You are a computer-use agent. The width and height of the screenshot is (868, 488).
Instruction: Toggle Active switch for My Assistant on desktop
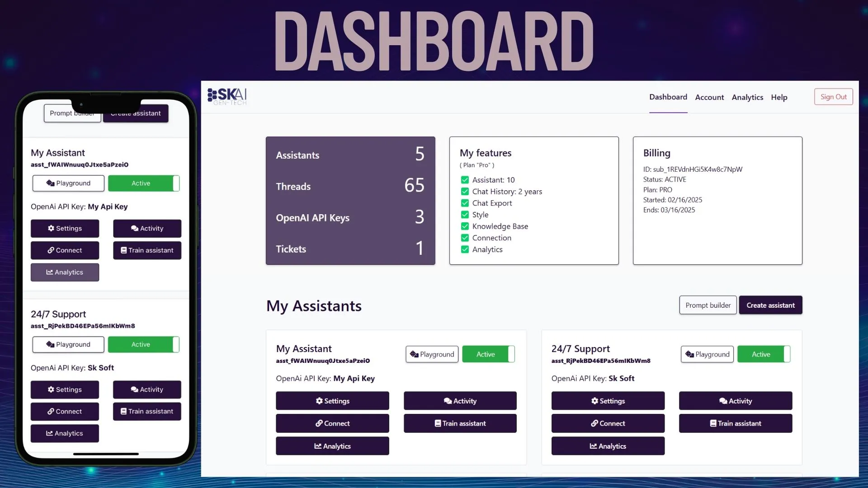[x=488, y=354]
